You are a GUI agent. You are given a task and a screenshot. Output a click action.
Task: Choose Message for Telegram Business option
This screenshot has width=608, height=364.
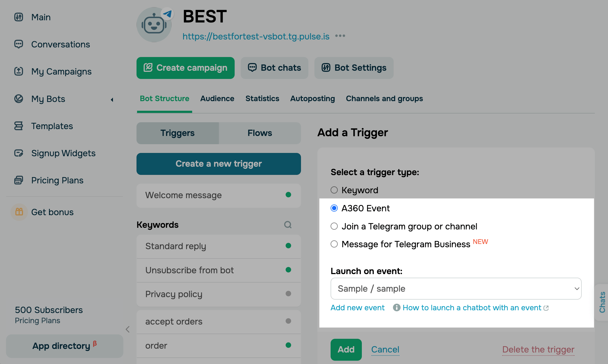(x=334, y=244)
